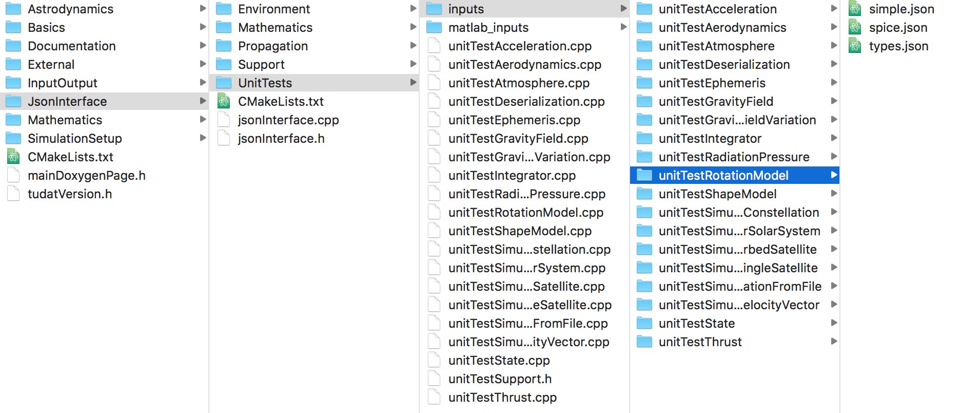980x413 pixels.
Task: Open the Propagation folder
Action: (272, 46)
